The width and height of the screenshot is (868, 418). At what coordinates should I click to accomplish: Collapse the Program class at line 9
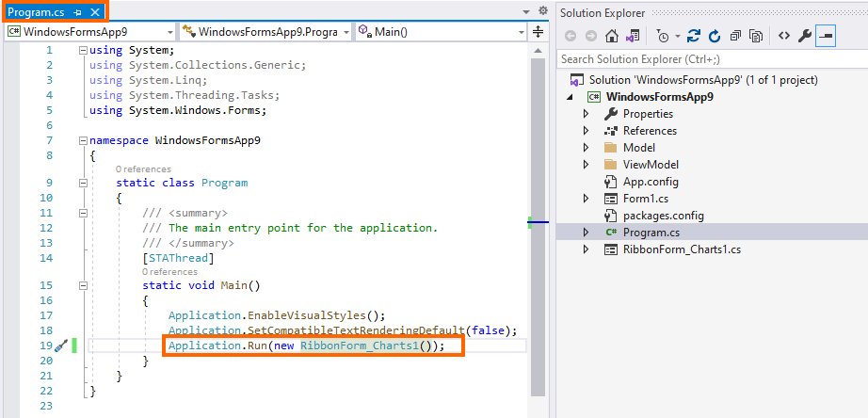click(83, 183)
